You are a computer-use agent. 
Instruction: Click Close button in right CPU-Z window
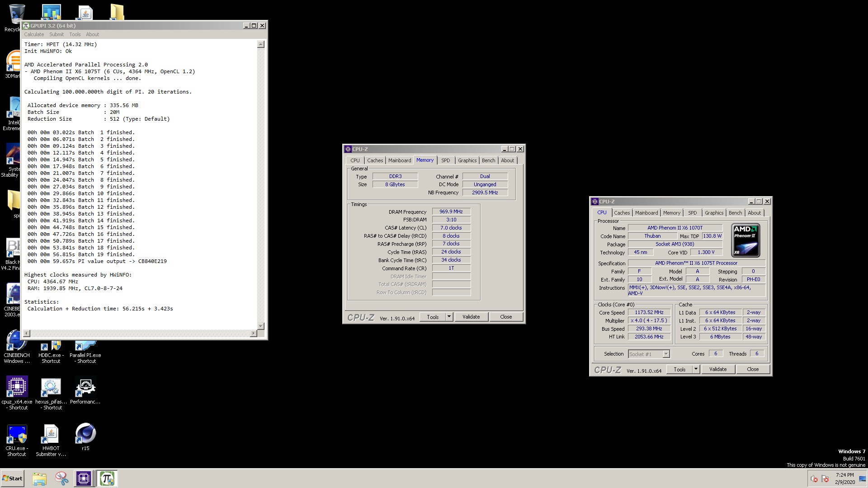(x=753, y=369)
